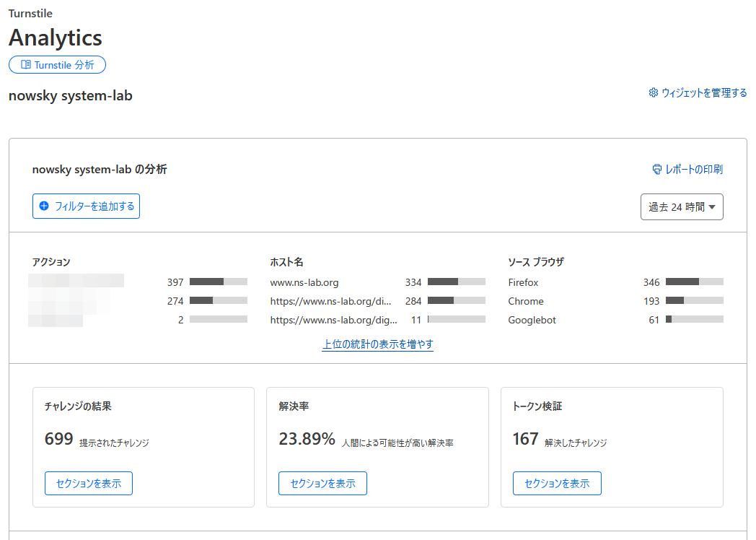Viewport: 756px width, 540px height.
Task: Click the トークン検証 card title
Action: pos(537,406)
